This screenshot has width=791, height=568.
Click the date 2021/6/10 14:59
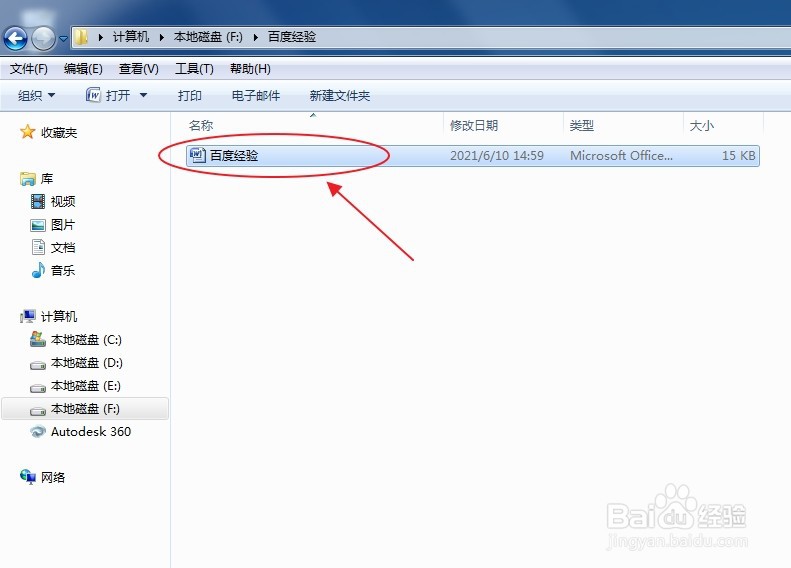point(497,155)
